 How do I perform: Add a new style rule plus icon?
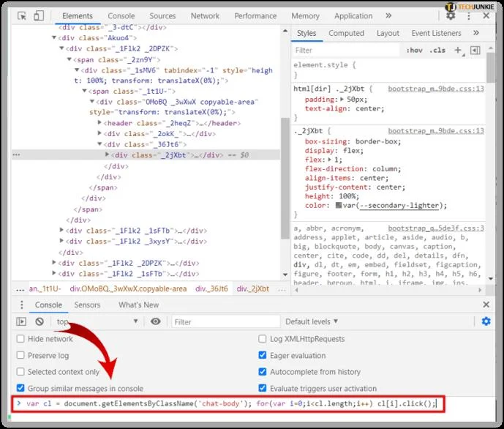pos(458,50)
